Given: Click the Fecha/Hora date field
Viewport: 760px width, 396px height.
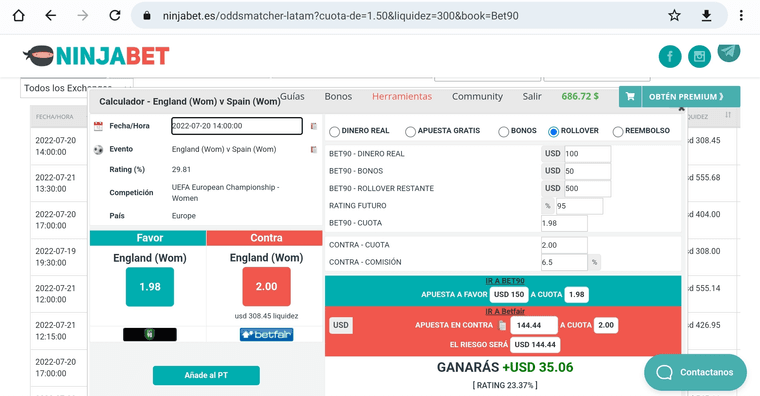Looking at the screenshot, I should [237, 126].
